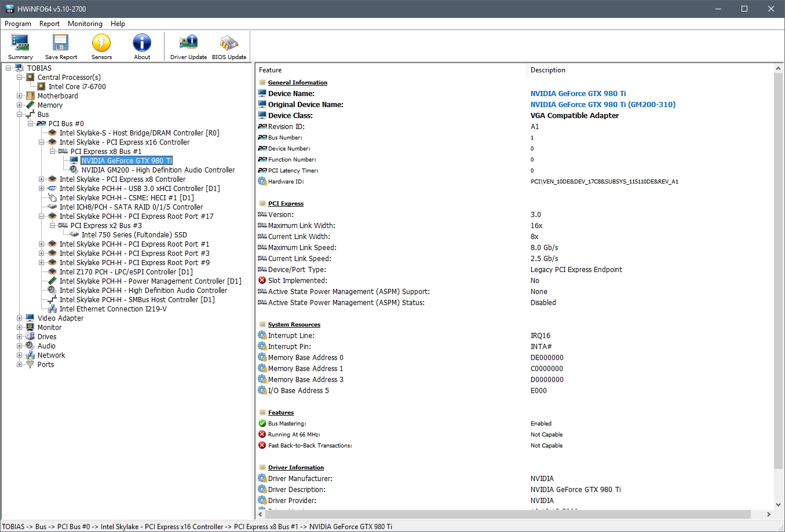
Task: Expand the Drives tree node
Action: coord(20,337)
